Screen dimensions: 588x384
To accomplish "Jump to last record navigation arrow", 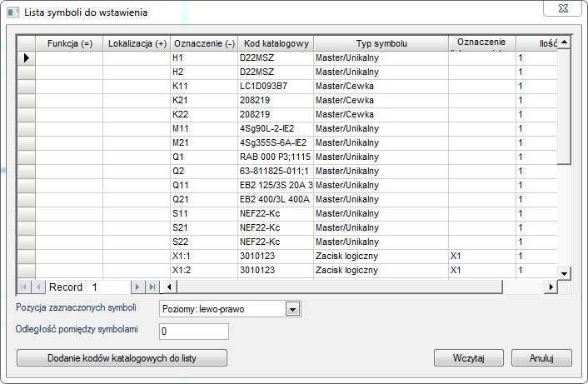I will pyautogui.click(x=152, y=287).
